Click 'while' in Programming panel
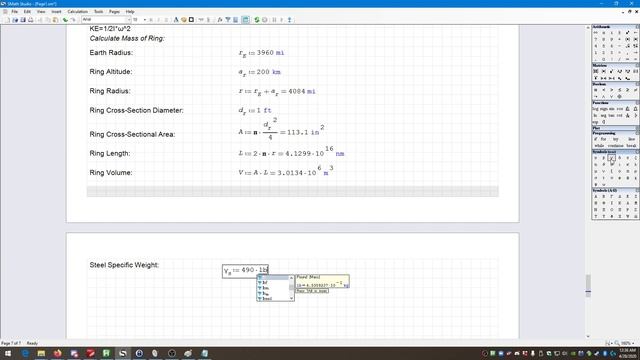 point(599,146)
